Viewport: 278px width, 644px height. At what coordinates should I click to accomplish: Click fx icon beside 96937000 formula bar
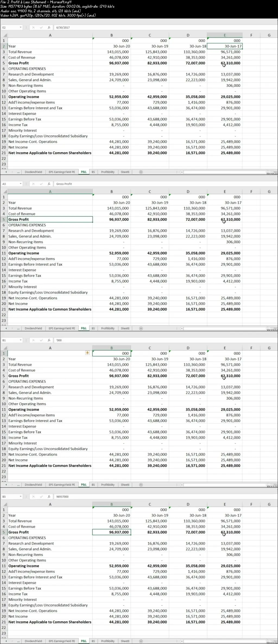click(49, 497)
